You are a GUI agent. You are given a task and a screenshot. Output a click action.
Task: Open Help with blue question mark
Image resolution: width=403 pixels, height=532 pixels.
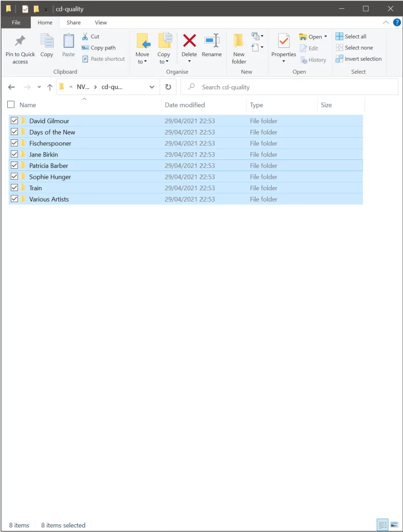[397, 22]
